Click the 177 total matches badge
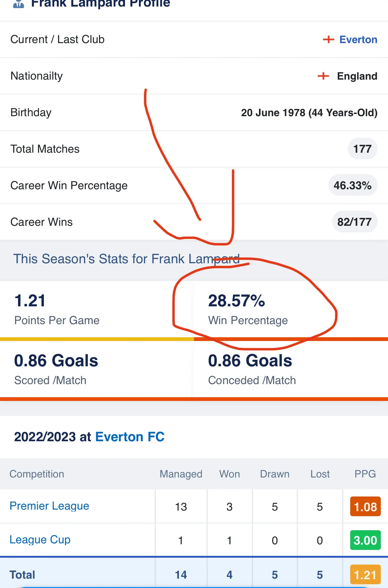This screenshot has width=388, height=588. 362,149
